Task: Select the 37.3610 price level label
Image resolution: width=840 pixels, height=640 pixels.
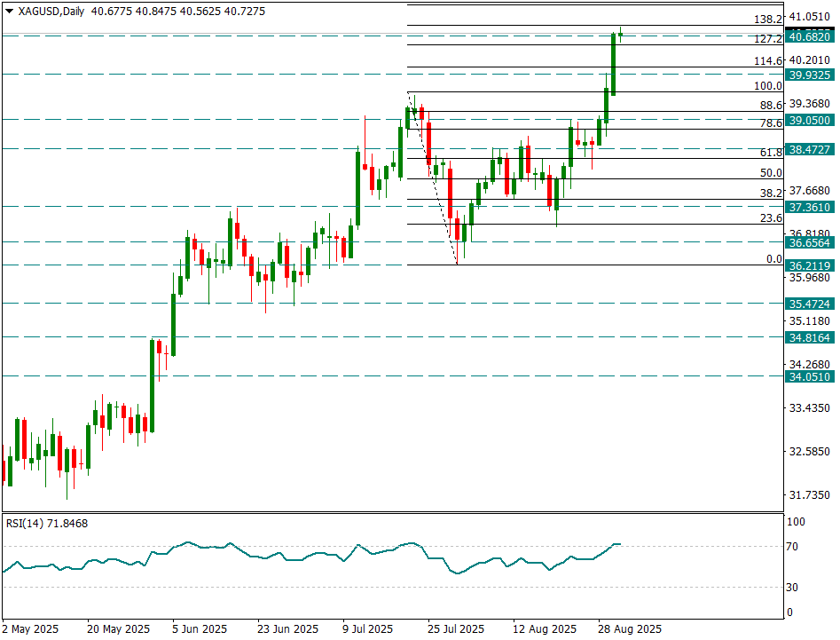Action: [810, 207]
